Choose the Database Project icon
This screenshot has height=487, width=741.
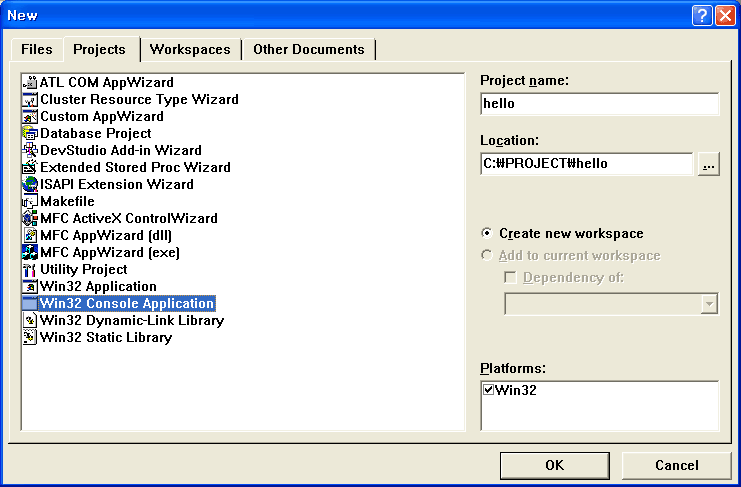30,134
